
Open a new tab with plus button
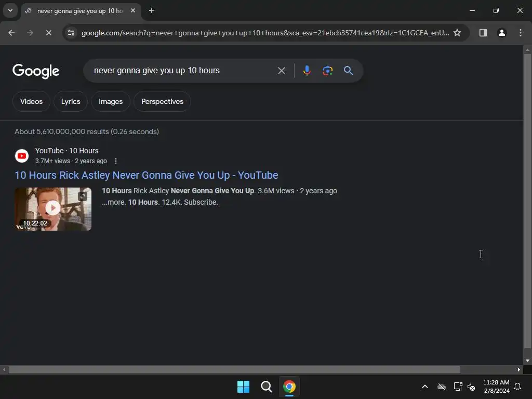152,10
